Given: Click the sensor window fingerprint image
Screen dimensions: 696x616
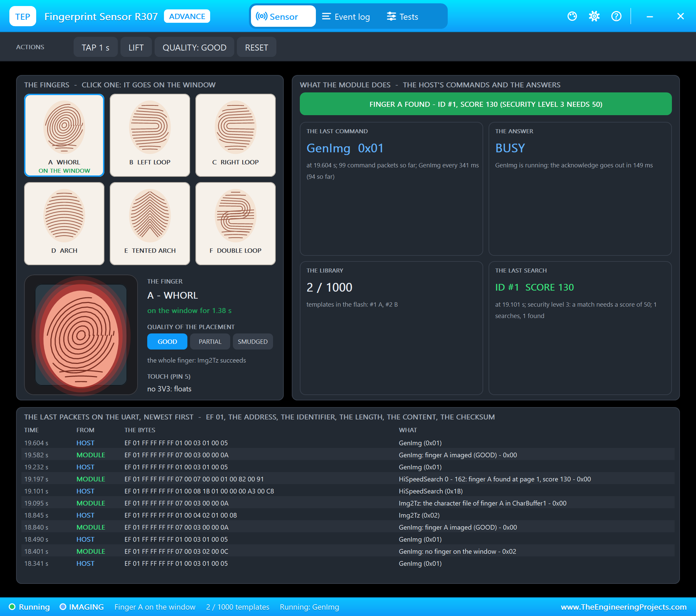Looking at the screenshot, I should [x=81, y=335].
